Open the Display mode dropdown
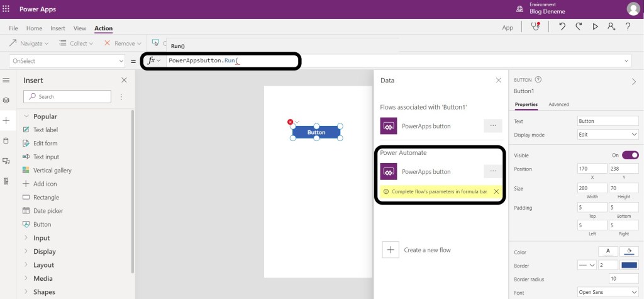The image size is (644, 299). coord(608,135)
